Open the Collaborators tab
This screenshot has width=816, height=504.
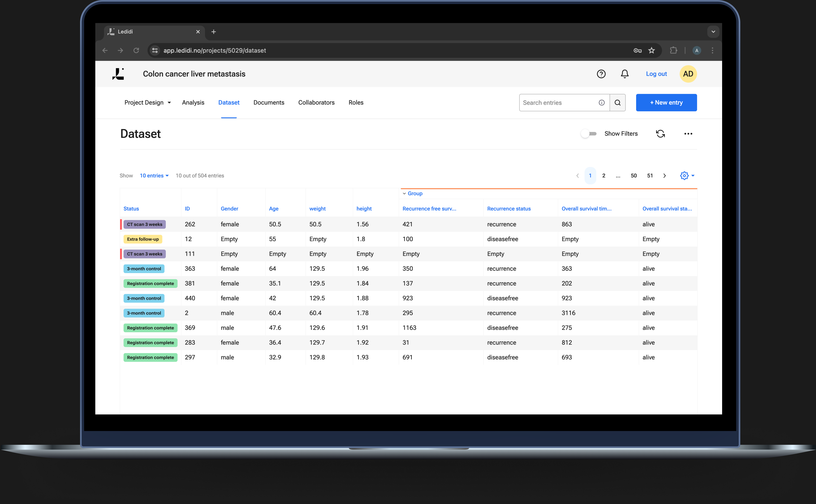tap(316, 103)
